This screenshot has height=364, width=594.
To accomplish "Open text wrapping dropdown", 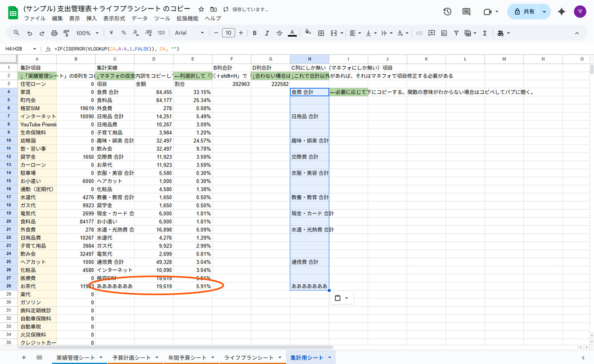I will (387, 33).
